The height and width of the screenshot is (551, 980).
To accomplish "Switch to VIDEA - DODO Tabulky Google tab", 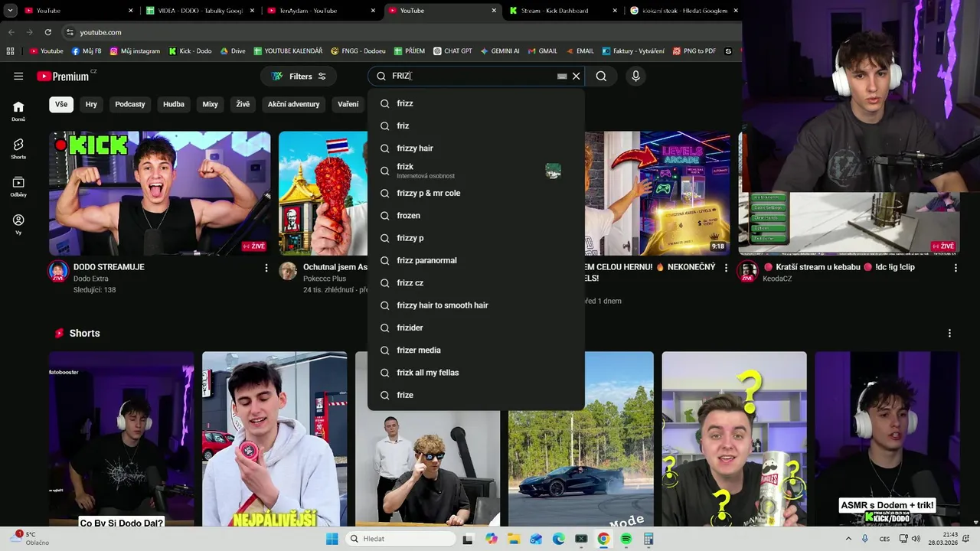I will [201, 11].
